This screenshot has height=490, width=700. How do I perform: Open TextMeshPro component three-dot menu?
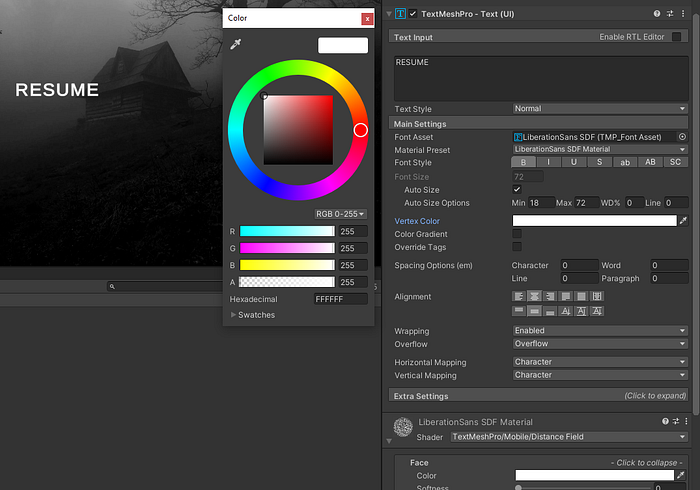[683, 14]
